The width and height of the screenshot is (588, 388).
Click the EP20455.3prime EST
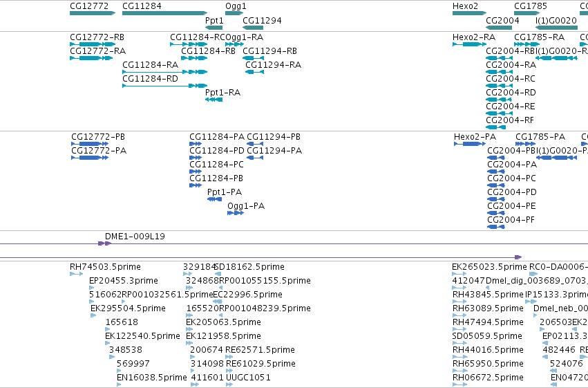point(91,288)
